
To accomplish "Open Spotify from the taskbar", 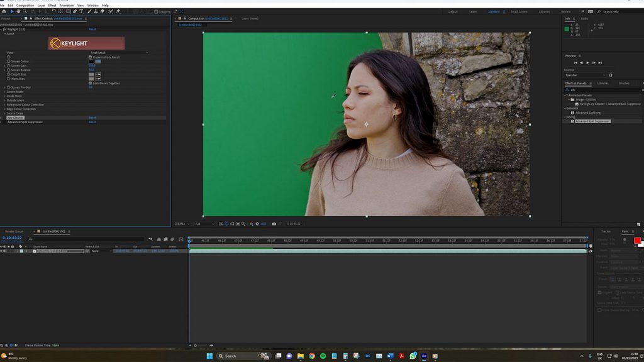I will (323, 356).
